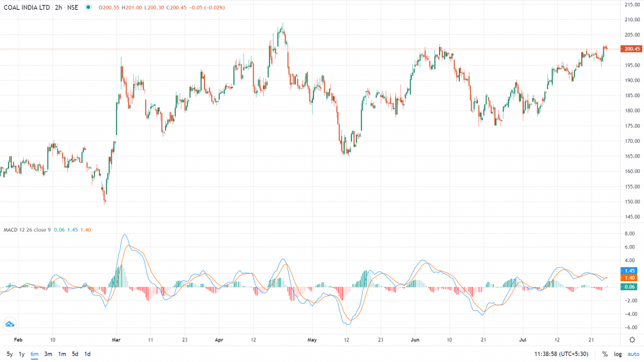Image resolution: width=644 pixels, height=362 pixels.
Task: Click the Jun label on time axis
Action: pos(415,340)
